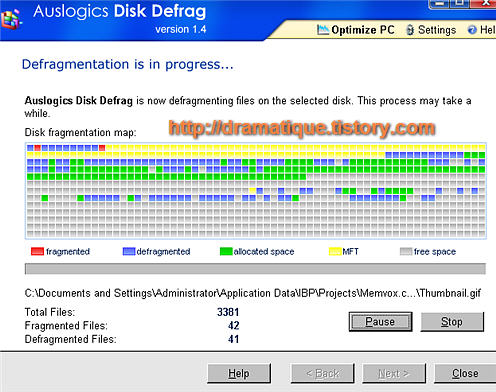Open the Optimize PC menu

point(356,30)
